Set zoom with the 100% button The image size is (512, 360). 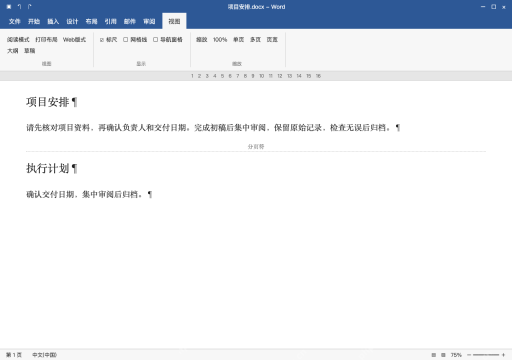220,40
